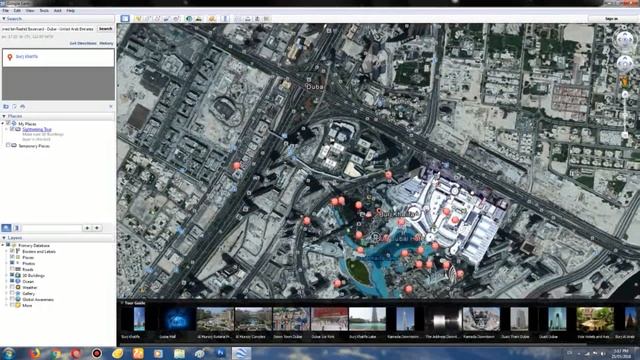Expand the Global Awareness layer node
Image resolution: width=640 pixels, height=360 pixels.
tap(7, 299)
